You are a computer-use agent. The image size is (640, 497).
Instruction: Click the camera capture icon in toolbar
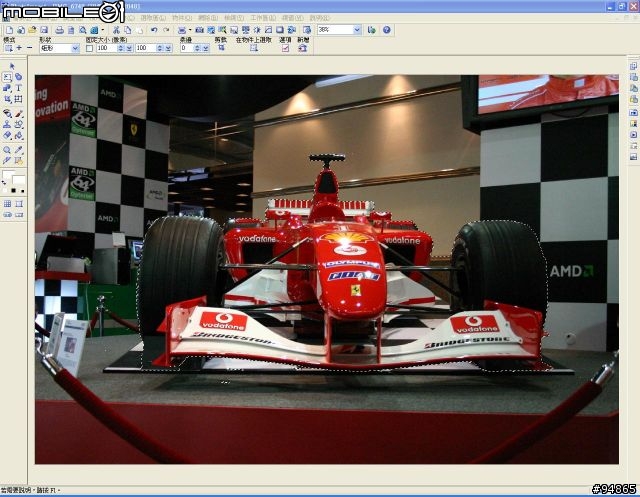pos(199,30)
